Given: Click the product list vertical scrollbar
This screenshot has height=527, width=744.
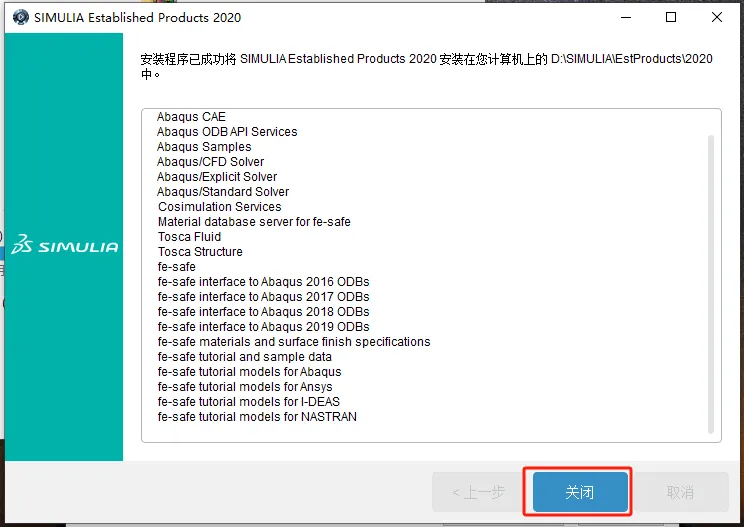Looking at the screenshot, I should point(711,284).
